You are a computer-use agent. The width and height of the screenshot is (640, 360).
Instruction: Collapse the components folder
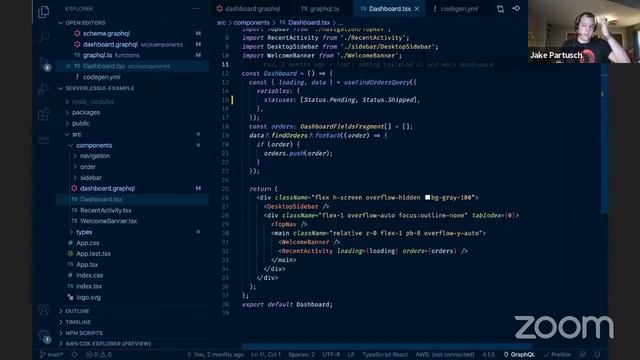(x=93, y=145)
